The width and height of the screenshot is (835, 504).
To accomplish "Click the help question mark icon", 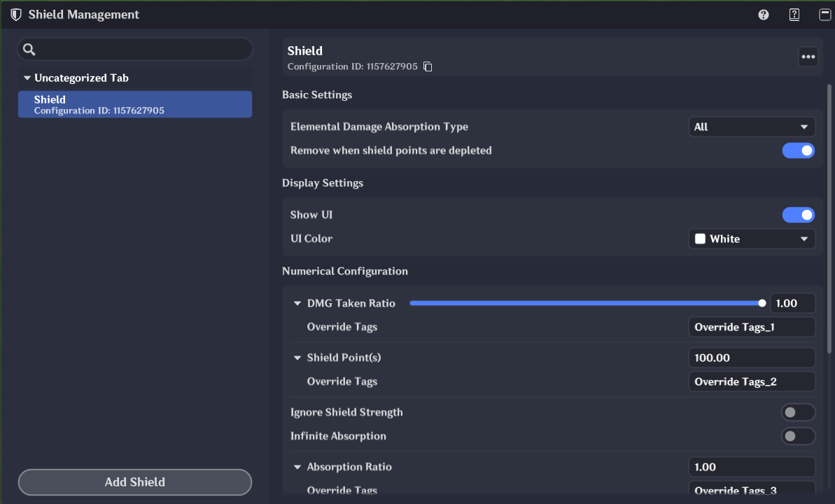I will [x=764, y=15].
